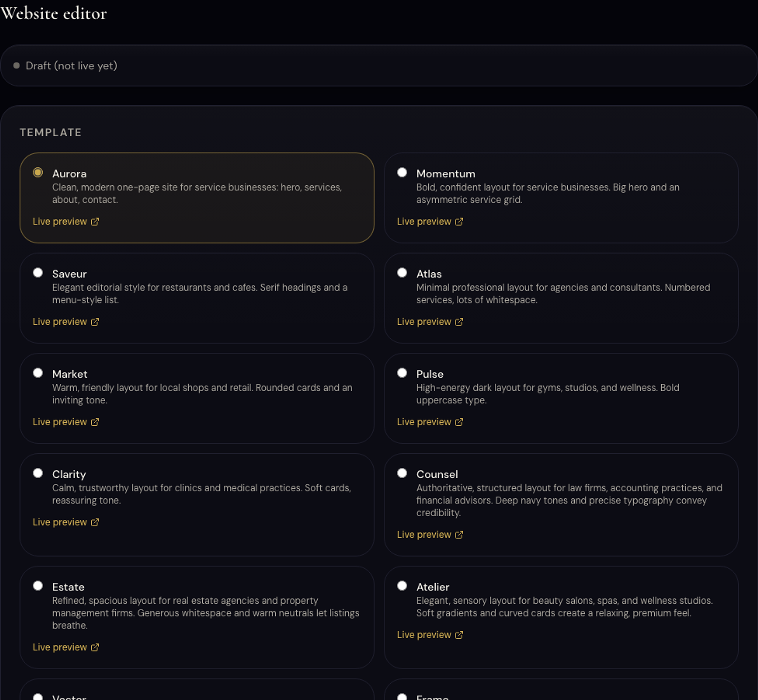Click the 'Draft (not live yet)' status text

pos(71,66)
